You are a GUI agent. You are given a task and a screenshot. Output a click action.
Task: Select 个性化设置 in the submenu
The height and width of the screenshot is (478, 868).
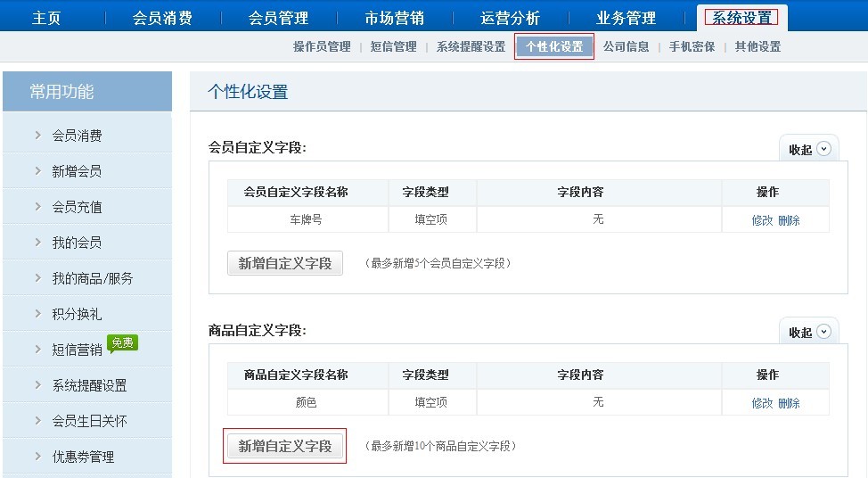click(x=554, y=46)
